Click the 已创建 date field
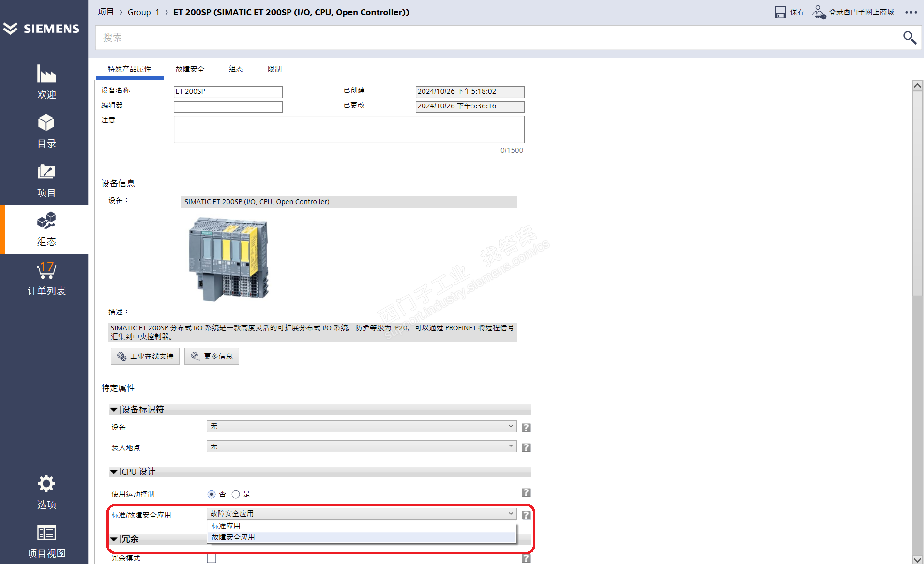Viewport: 924px width, 564px height. pos(470,92)
